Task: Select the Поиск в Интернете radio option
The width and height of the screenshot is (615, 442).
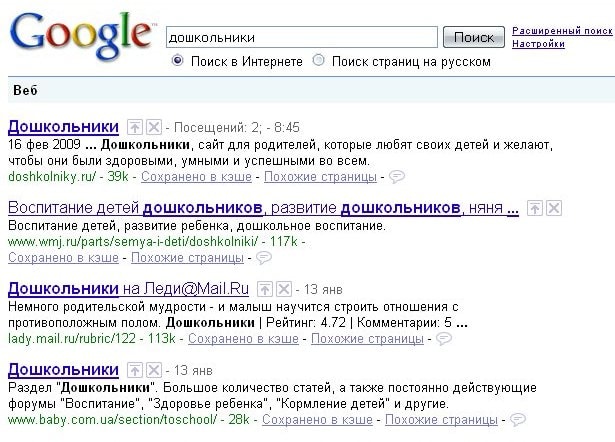Action: [179, 61]
